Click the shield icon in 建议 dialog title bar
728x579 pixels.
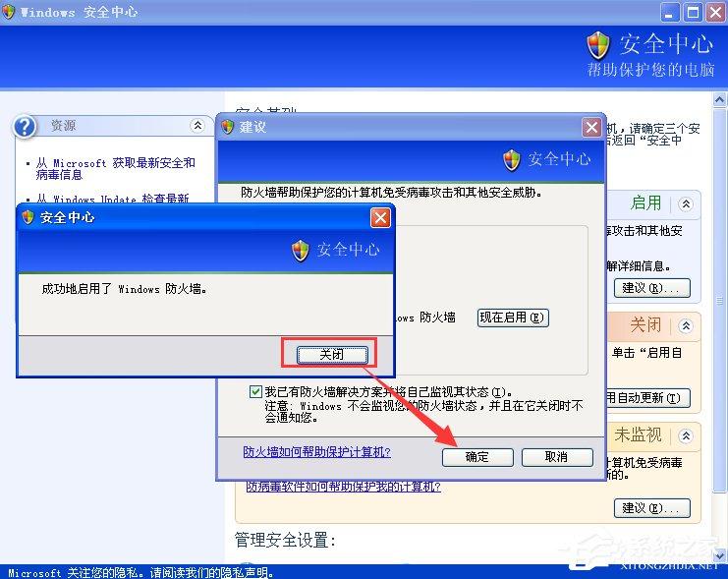coord(228,127)
